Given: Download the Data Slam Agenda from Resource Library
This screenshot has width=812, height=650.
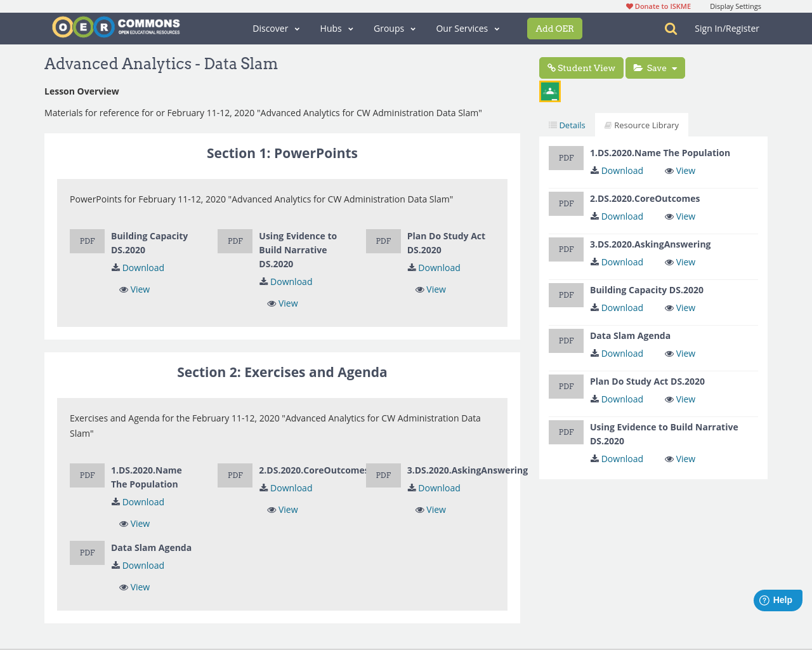Looking at the screenshot, I should (617, 353).
